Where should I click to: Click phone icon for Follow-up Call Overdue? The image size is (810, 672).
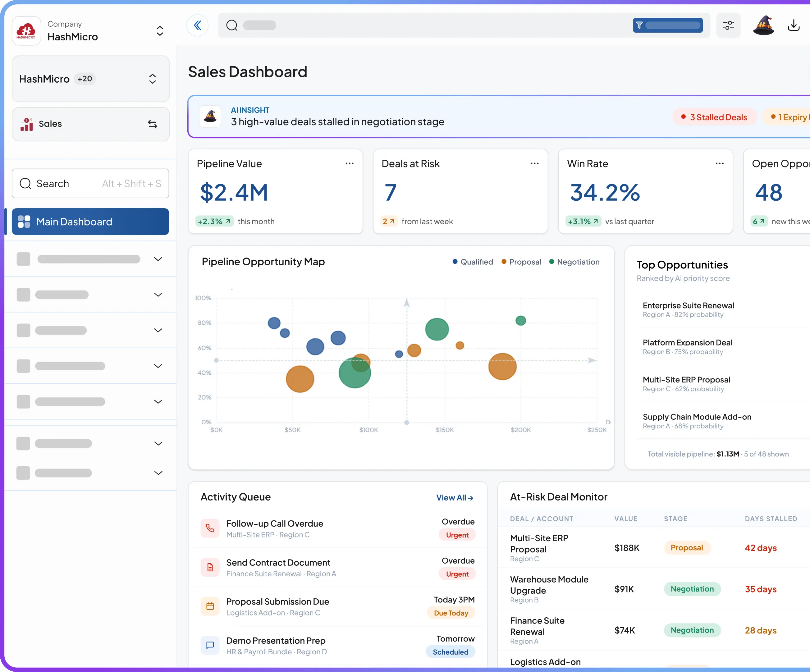(210, 528)
